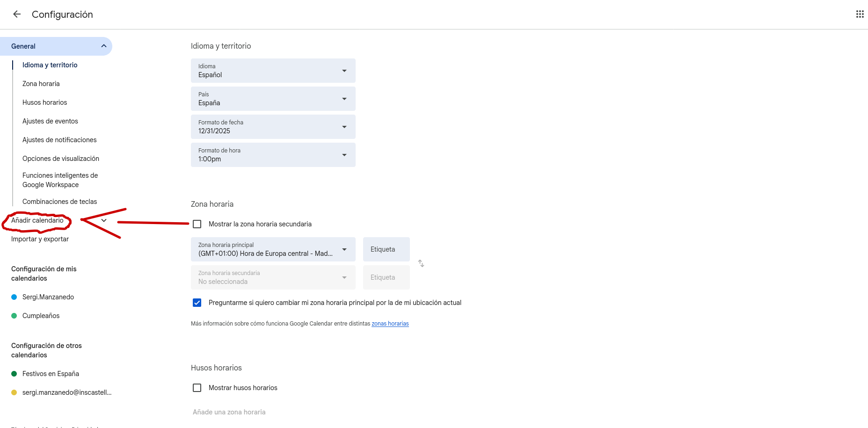
Task: Enable Mostrar la zona horaria secundaria checkbox
Action: point(197,224)
